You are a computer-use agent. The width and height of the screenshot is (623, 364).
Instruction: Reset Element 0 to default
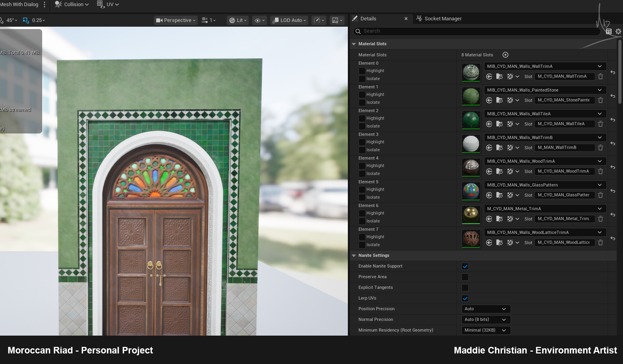pyautogui.click(x=613, y=72)
